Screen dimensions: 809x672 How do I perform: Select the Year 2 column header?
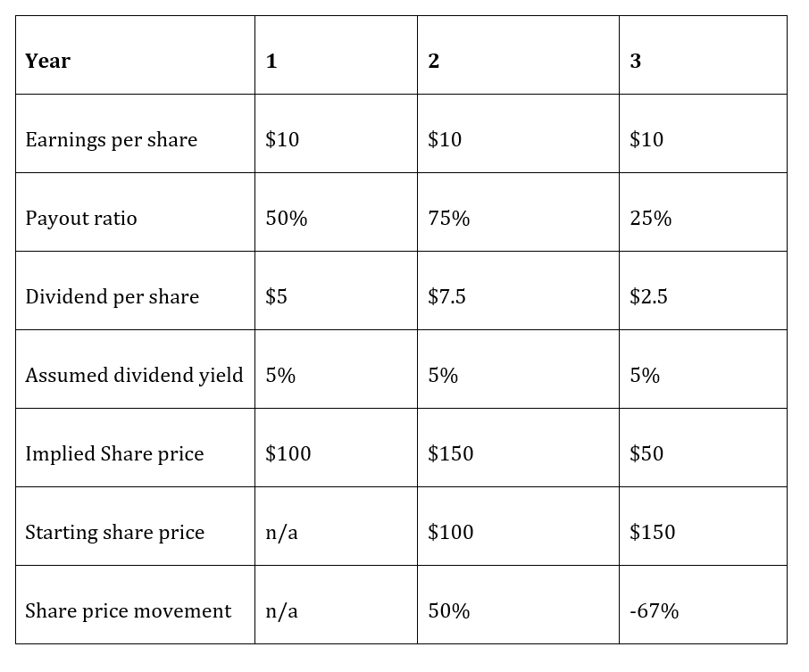click(x=433, y=61)
